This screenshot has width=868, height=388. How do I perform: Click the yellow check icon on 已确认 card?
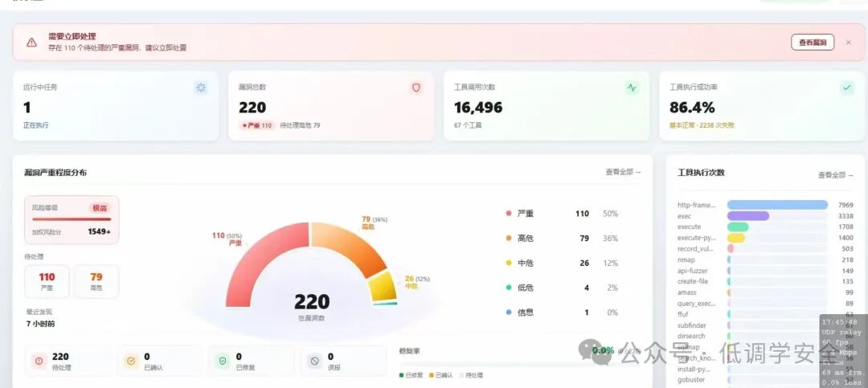(131, 361)
